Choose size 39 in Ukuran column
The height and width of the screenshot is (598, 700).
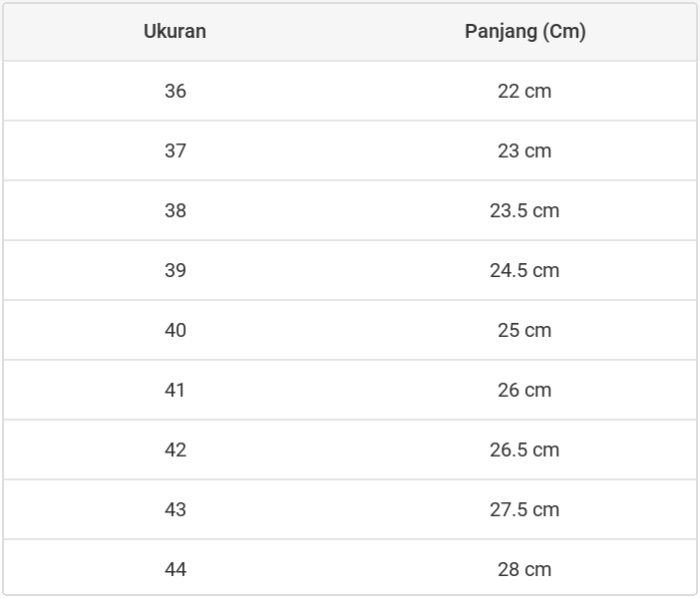coord(175,270)
